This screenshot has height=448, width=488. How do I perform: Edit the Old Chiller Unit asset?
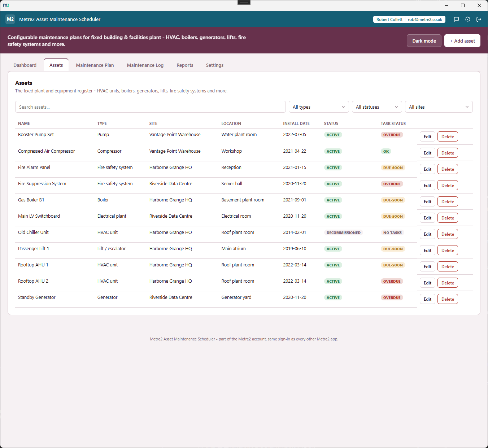pos(427,234)
